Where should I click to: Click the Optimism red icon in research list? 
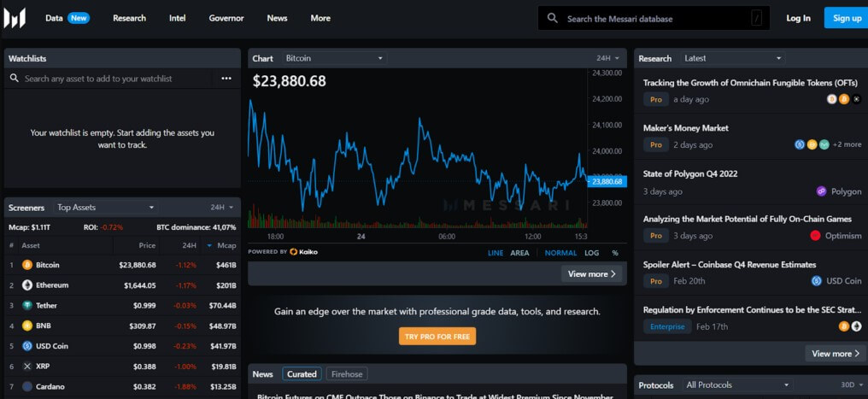[815, 236]
